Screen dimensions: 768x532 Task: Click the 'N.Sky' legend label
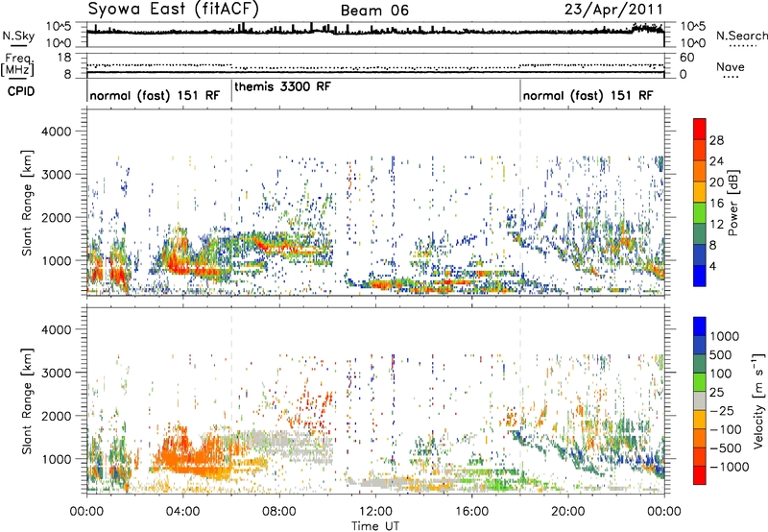(18, 36)
